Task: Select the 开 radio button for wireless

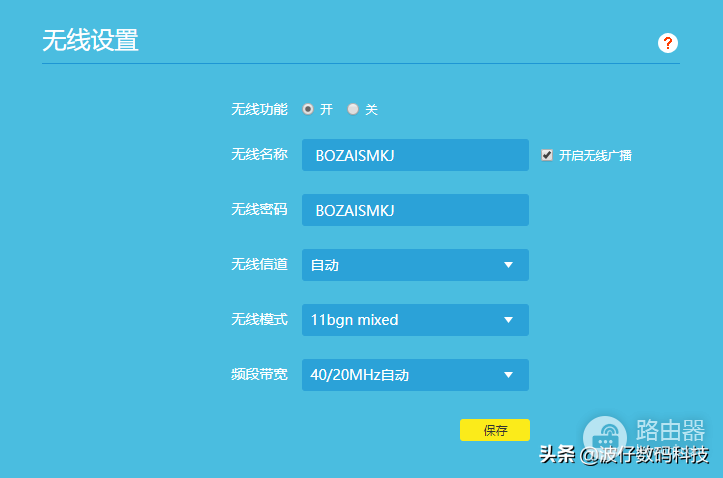Action: 308,109
